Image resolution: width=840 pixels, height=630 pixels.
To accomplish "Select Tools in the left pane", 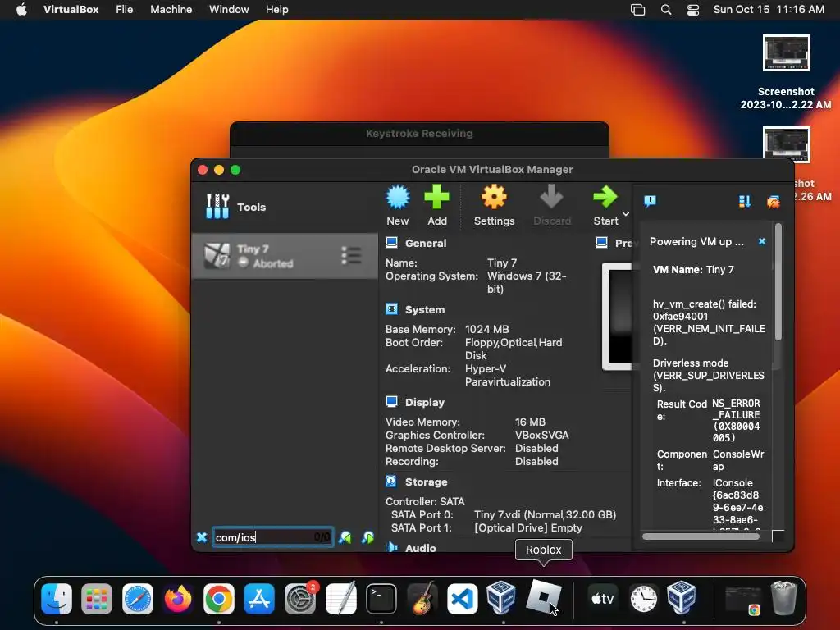I will [285, 207].
